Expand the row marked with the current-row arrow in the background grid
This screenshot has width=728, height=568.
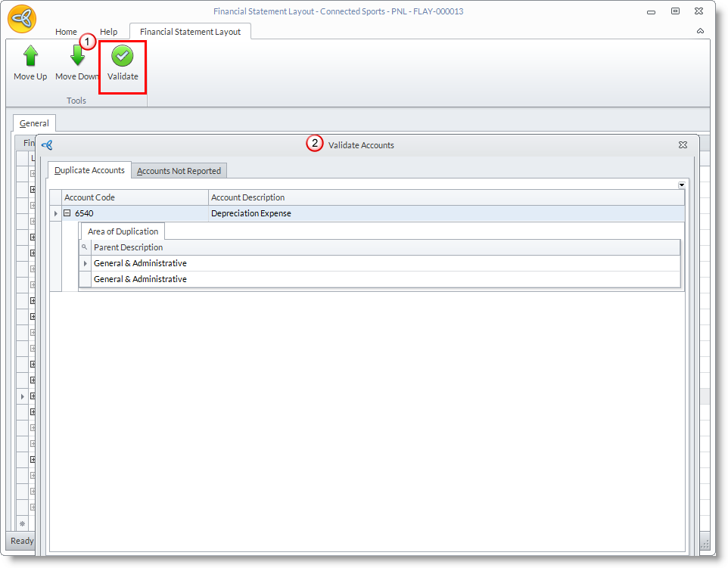pos(33,396)
